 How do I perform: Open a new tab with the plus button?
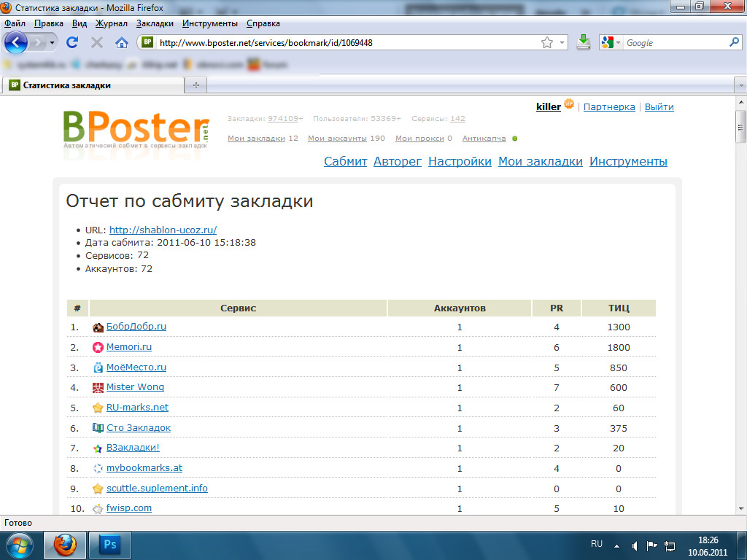click(x=196, y=85)
